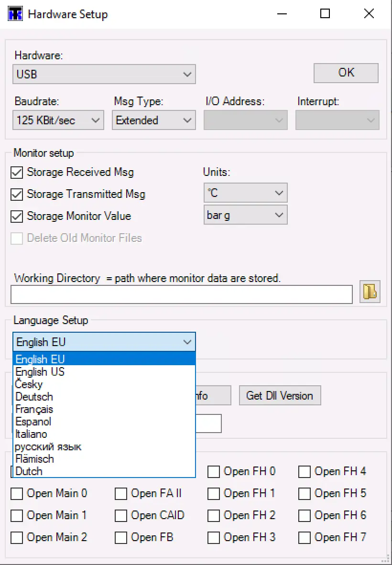Expand the °C temperature units dropdown
Viewport: 392px width, 565px height.
point(245,193)
